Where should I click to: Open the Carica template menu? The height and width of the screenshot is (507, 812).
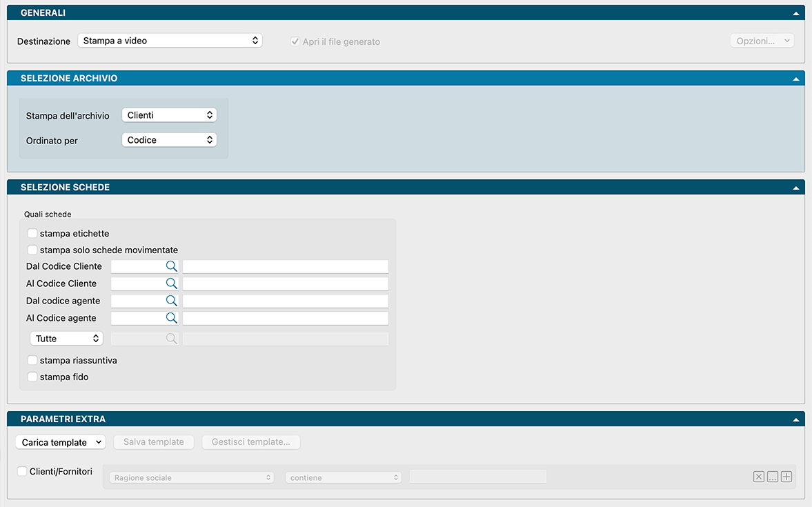point(60,442)
